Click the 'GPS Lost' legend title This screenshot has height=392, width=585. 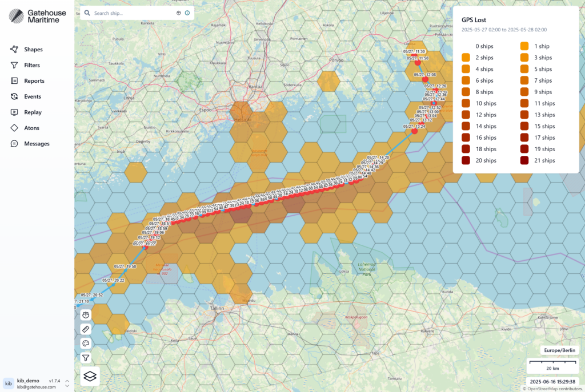tap(474, 20)
